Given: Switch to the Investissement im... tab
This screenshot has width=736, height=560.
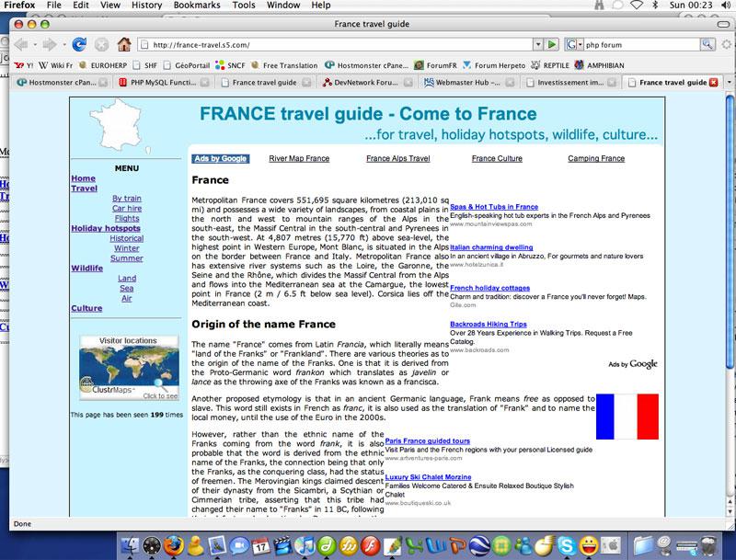Looking at the screenshot, I should [x=570, y=83].
